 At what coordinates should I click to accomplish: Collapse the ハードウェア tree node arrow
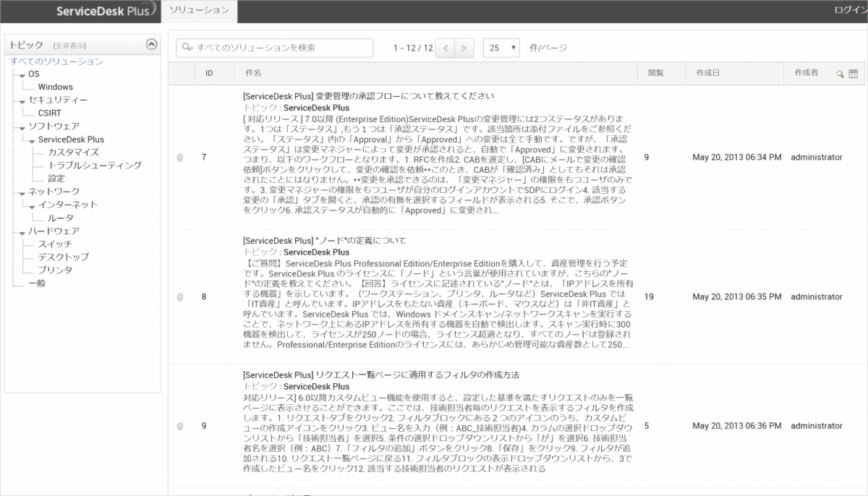[22, 231]
